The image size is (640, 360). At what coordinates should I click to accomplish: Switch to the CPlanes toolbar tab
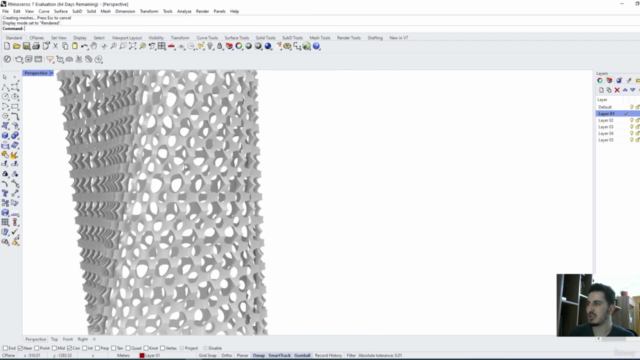pos(37,38)
